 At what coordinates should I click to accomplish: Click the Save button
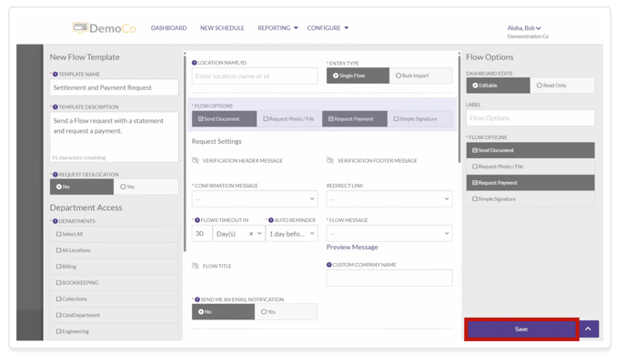pyautogui.click(x=521, y=329)
